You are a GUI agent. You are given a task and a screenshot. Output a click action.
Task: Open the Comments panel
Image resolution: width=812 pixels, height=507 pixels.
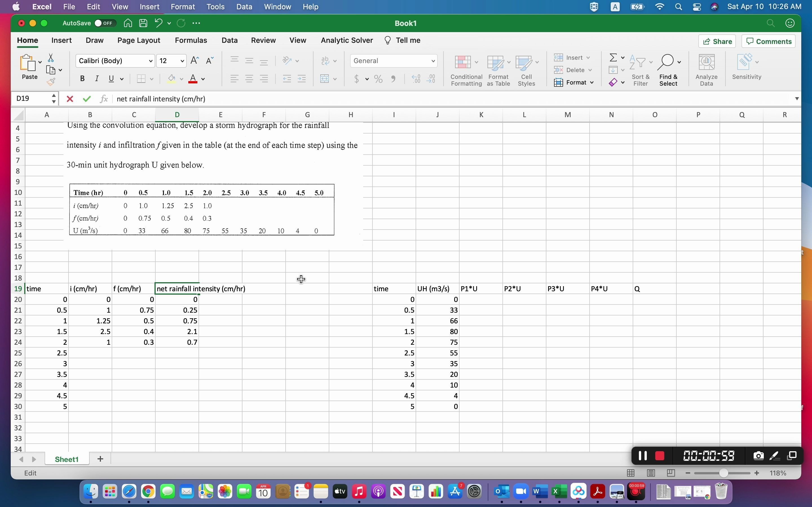[x=768, y=41]
